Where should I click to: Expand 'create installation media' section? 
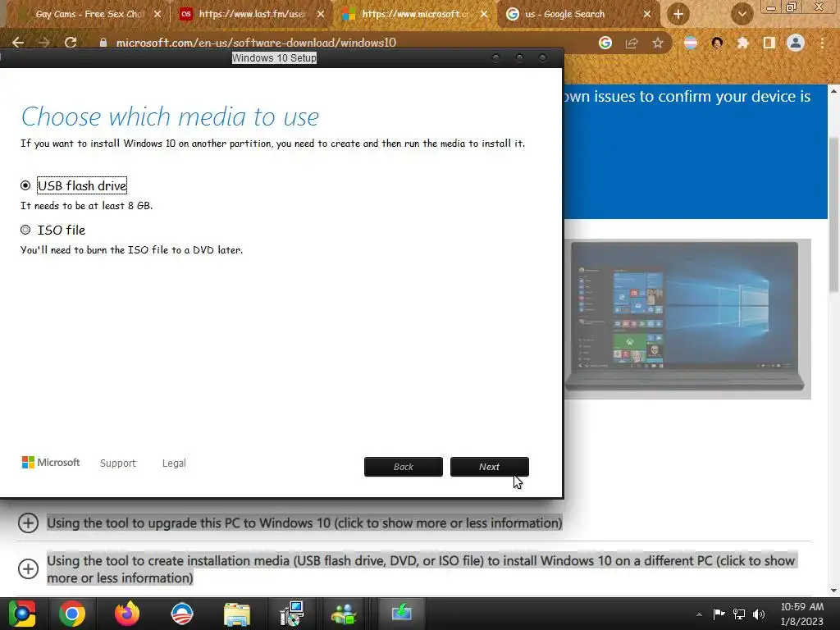point(29,568)
